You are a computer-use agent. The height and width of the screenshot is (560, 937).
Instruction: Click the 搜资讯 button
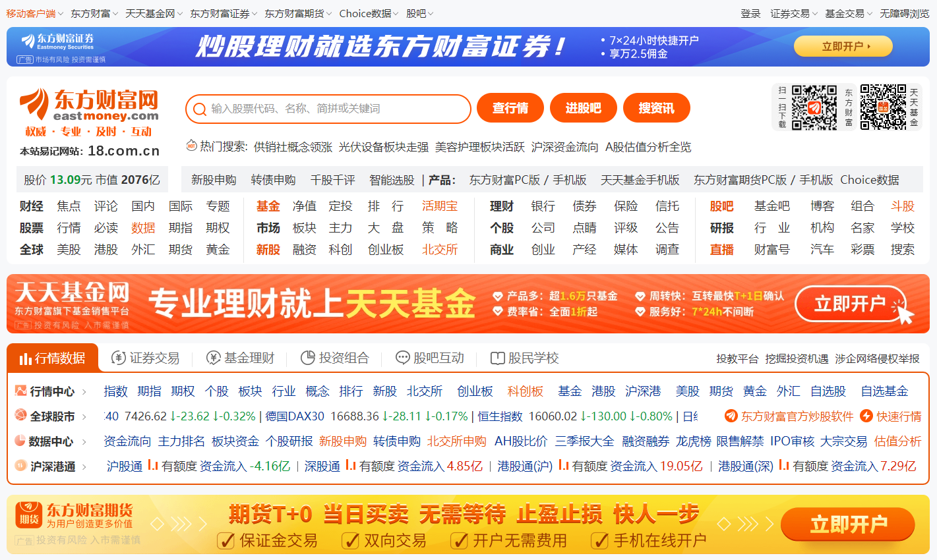click(657, 108)
